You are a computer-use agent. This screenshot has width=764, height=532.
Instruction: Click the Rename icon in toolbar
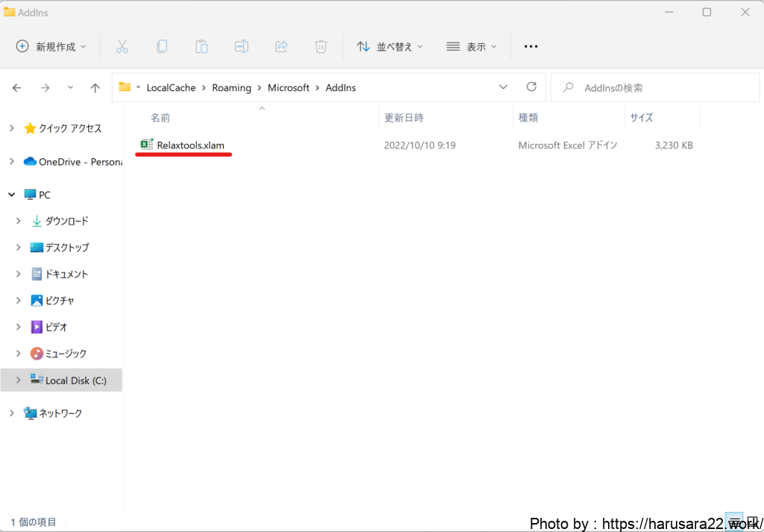click(241, 46)
